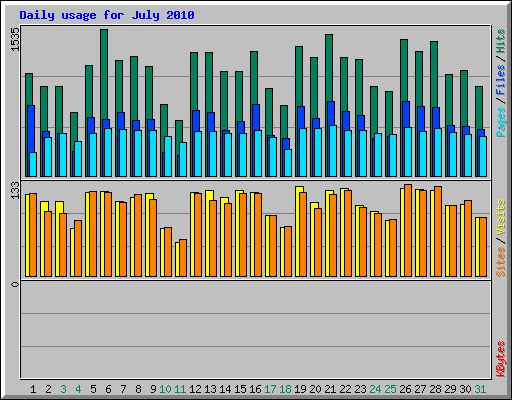Click the cyan Pages bar for day 18
The width and height of the screenshot is (512, 400).
point(288,163)
